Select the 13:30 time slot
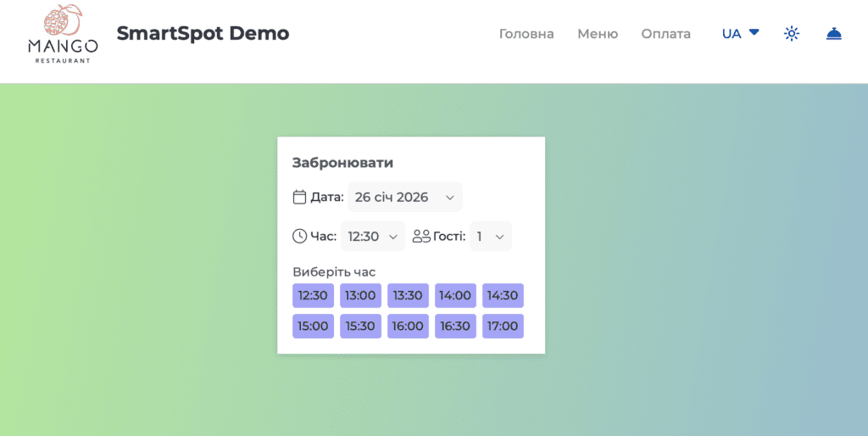 point(408,295)
